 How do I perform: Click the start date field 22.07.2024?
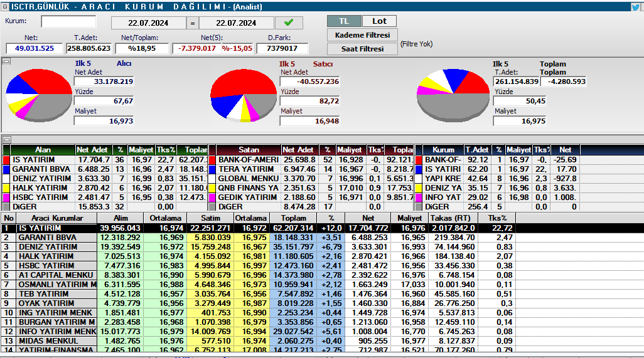click(148, 23)
